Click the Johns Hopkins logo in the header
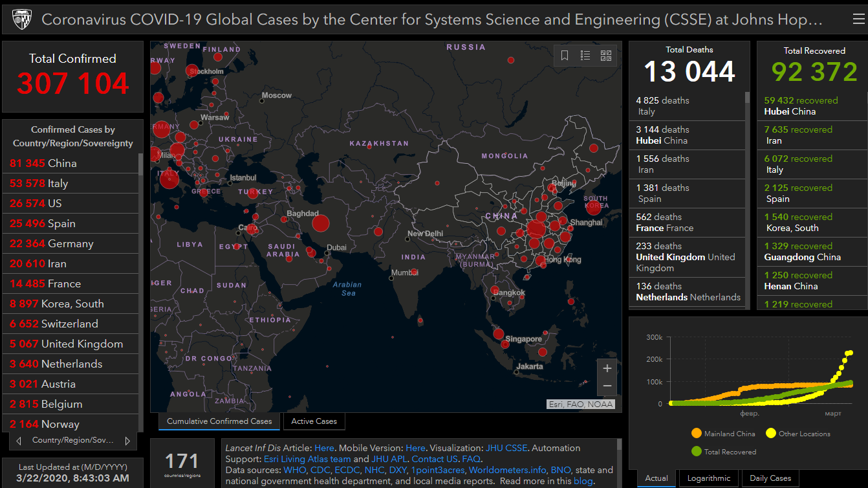Screen dimensions: 868x488 21,20
